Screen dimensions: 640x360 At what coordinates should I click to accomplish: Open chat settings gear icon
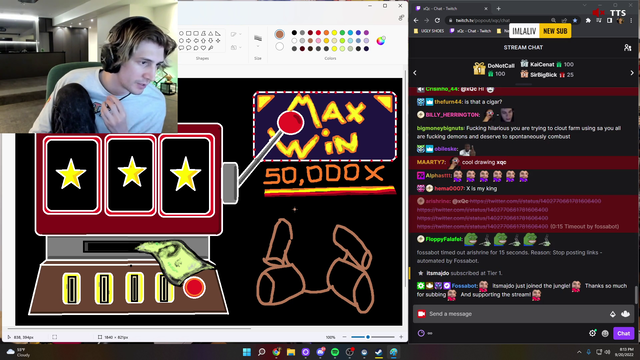click(x=592, y=333)
